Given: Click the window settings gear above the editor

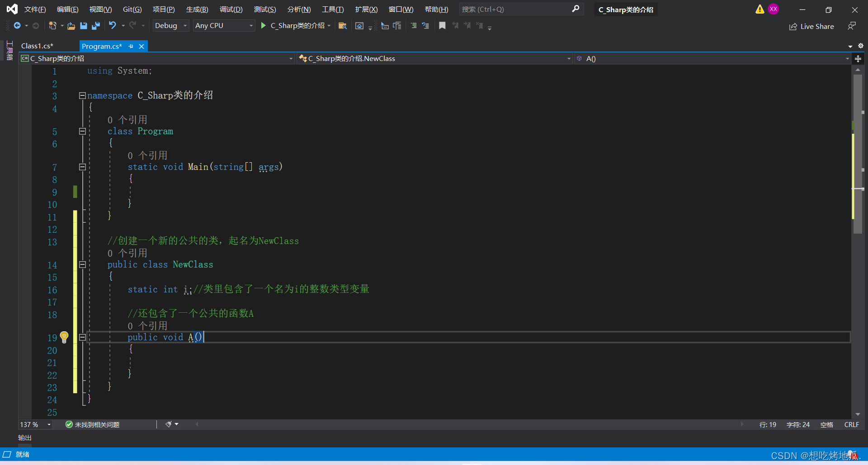Looking at the screenshot, I should click(x=860, y=46).
